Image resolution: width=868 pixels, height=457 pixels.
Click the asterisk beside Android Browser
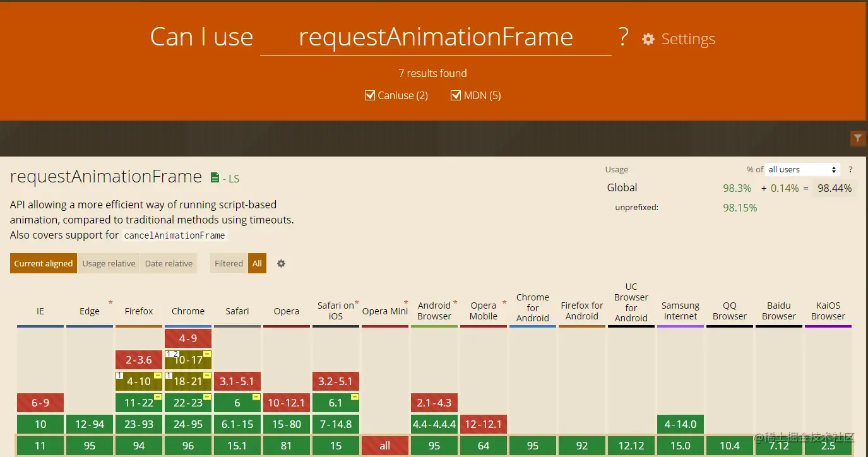point(455,303)
